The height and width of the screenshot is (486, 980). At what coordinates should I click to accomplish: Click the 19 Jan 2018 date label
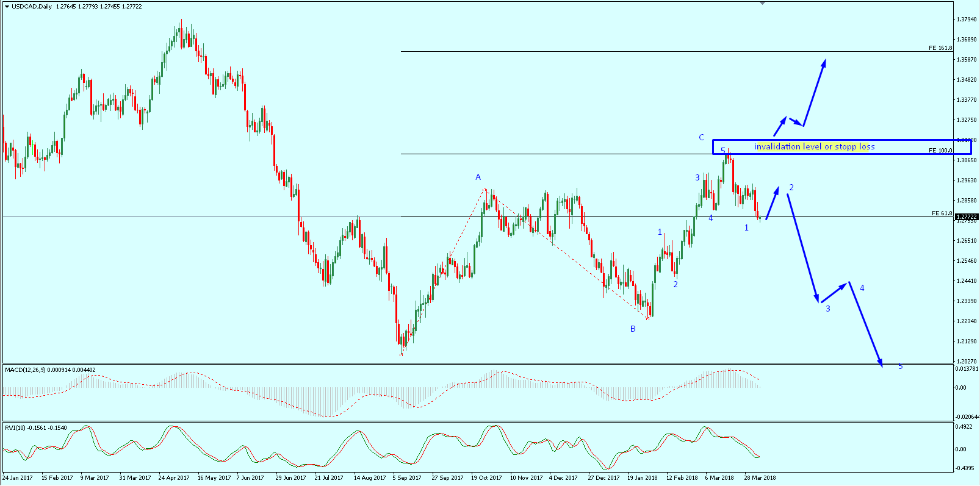click(x=643, y=478)
